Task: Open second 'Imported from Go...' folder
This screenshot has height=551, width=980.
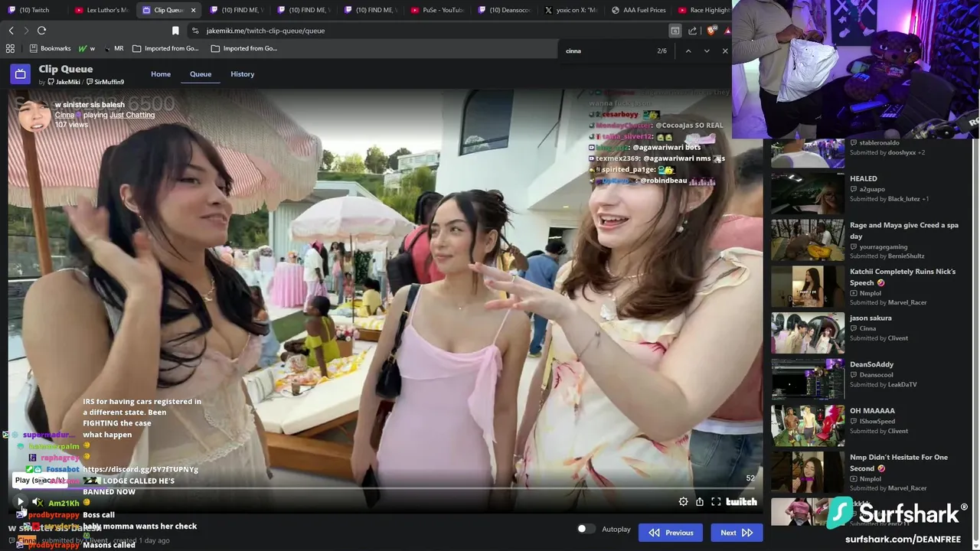Action: (244, 48)
